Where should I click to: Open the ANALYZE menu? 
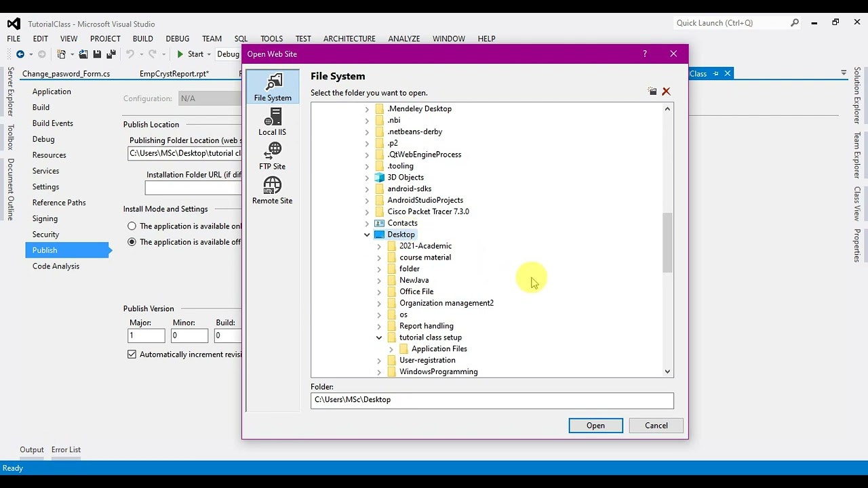tap(404, 39)
